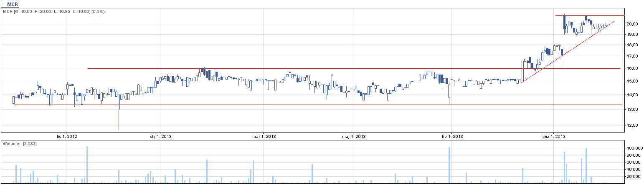The image size is (644, 185).
Task: Click the price axis label 18,00
Action: tap(633, 45)
